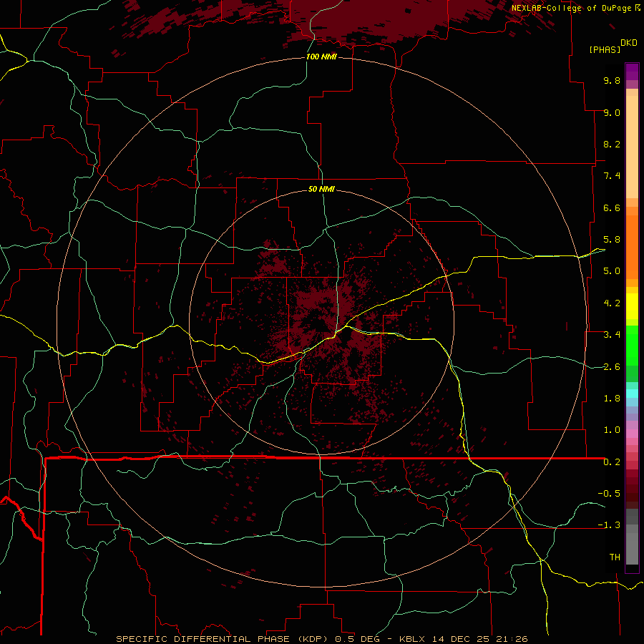
Task: Click the 5.0 scale value
Action: [x=612, y=271]
